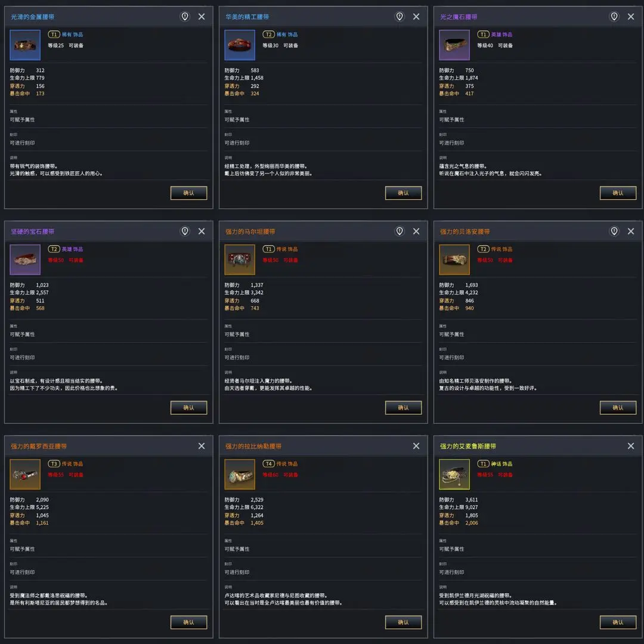Image resolution: width=644 pixels, height=644 pixels.
Task: Close the 强力的拉比纳勒腰带 tooltip window
Action: pos(416,446)
